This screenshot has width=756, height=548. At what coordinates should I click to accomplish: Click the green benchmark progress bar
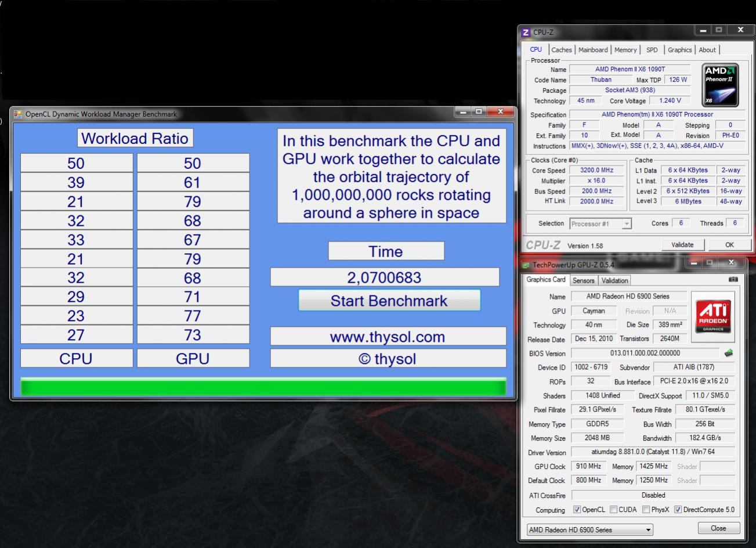point(263,387)
